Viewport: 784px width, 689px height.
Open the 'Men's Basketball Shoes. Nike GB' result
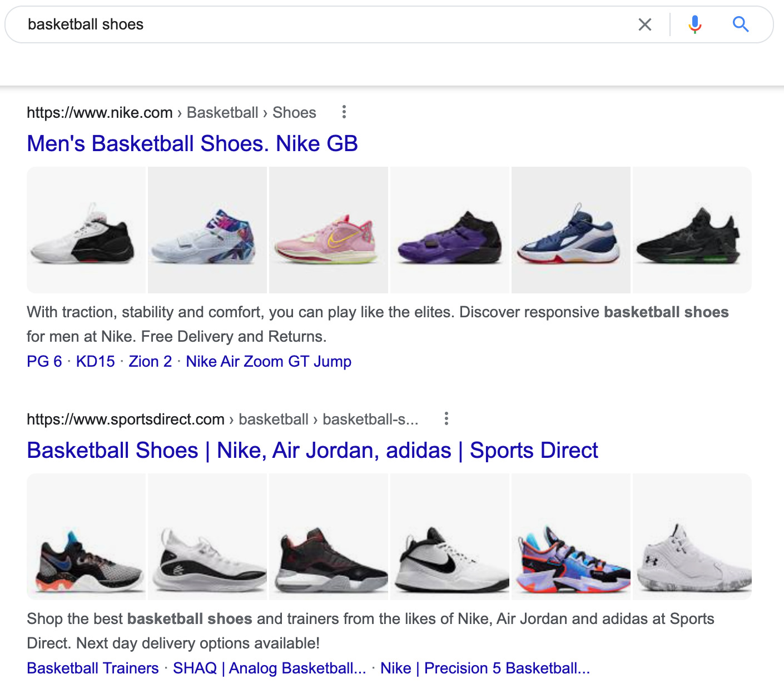(192, 143)
